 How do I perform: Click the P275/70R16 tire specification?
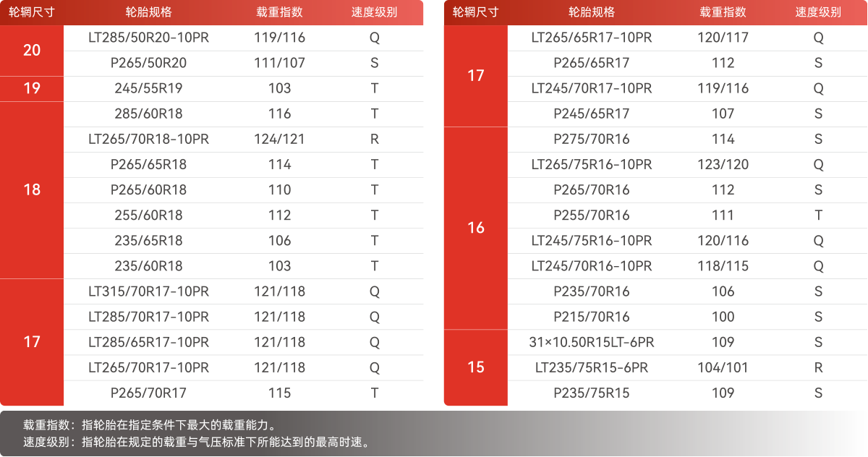(591, 139)
